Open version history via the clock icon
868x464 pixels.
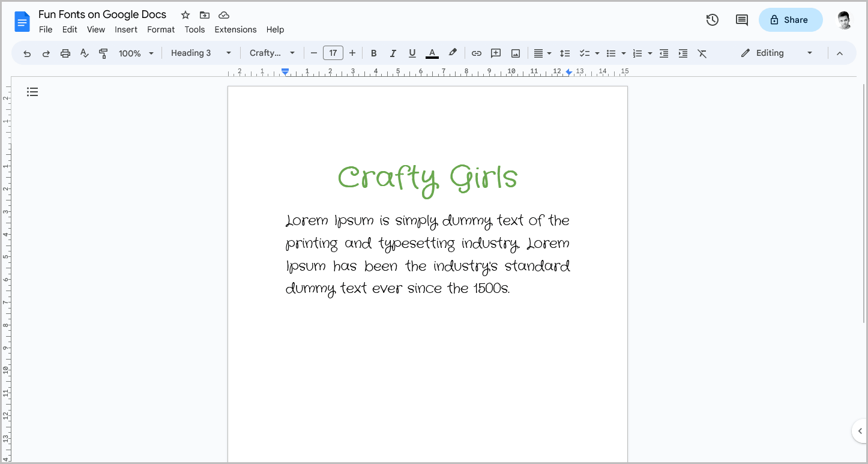coord(712,20)
